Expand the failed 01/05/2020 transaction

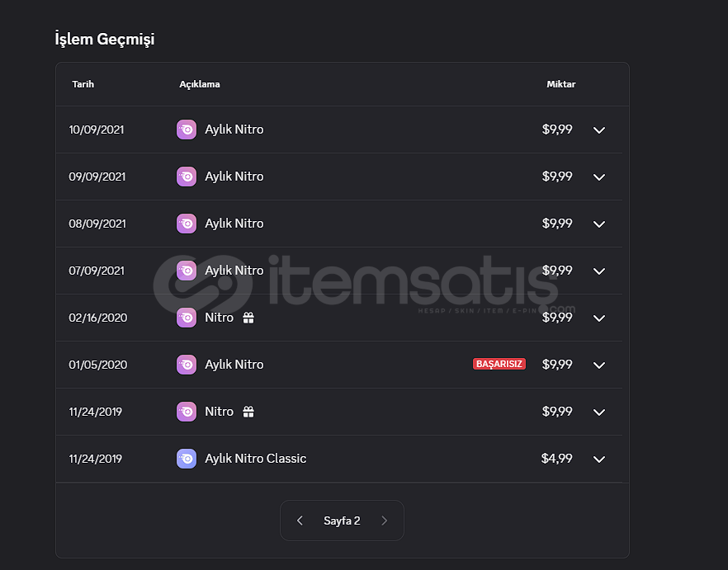[x=599, y=365]
